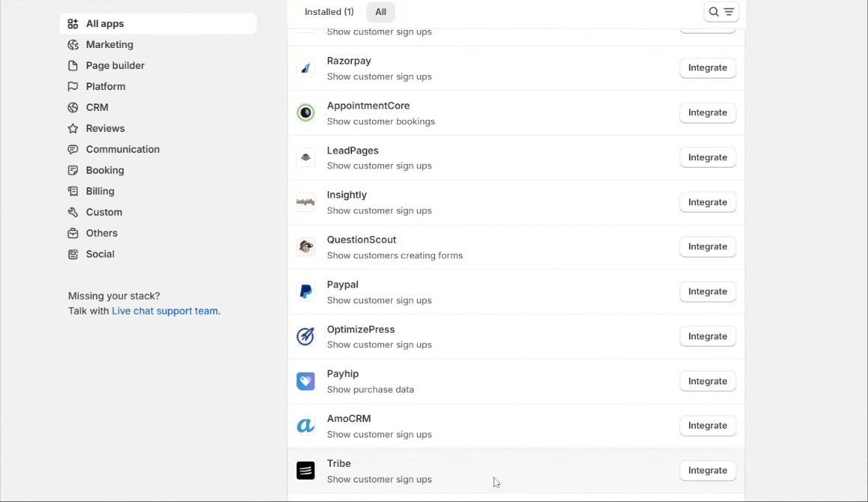Click the LeadPages app name
The image size is (868, 502).
[353, 151]
